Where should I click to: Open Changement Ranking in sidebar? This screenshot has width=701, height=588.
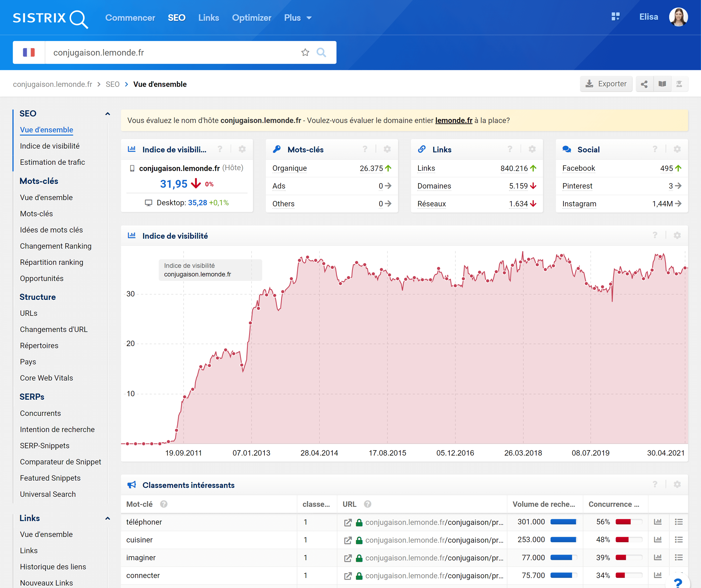[x=56, y=246]
